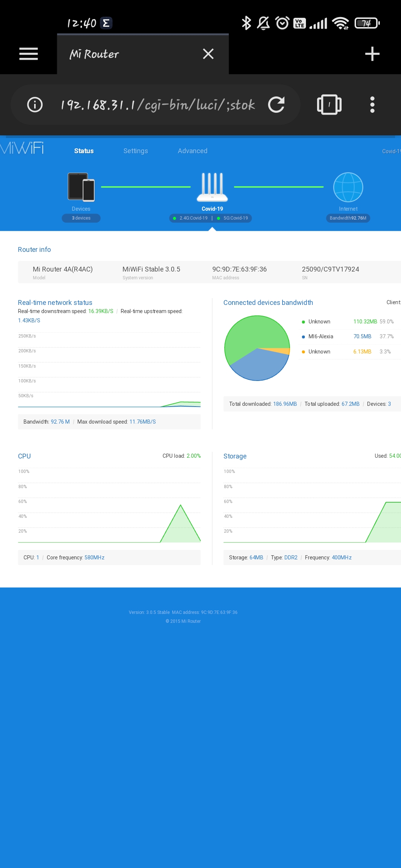The image size is (401, 868).
Task: Select MI6-Alexia in the devices list
Action: pos(321,336)
